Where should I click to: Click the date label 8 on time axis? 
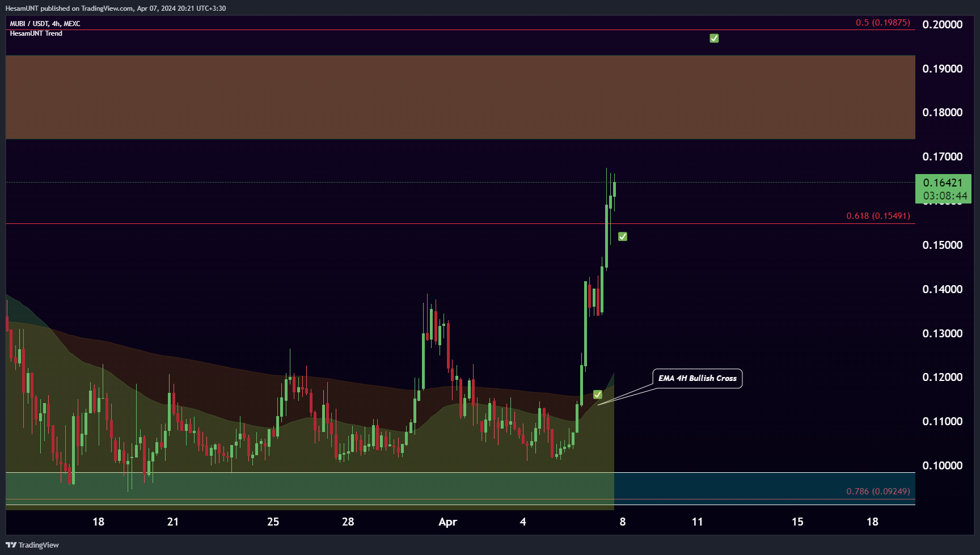(622, 522)
